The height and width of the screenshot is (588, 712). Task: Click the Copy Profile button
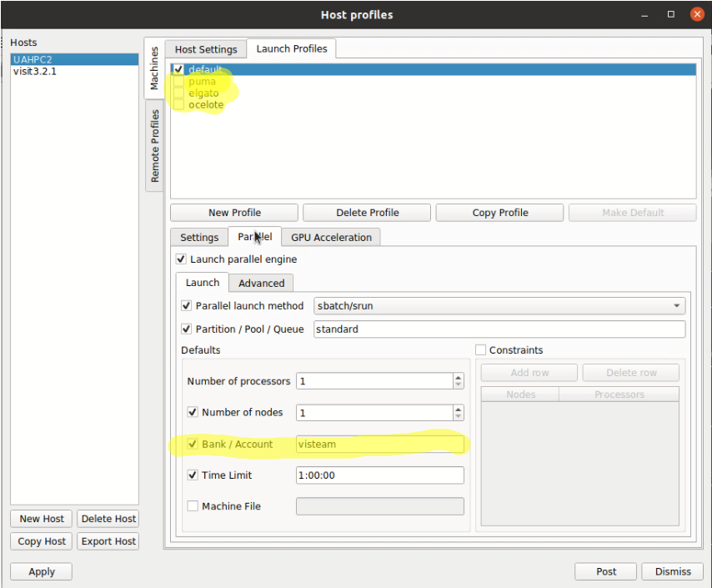click(x=499, y=213)
